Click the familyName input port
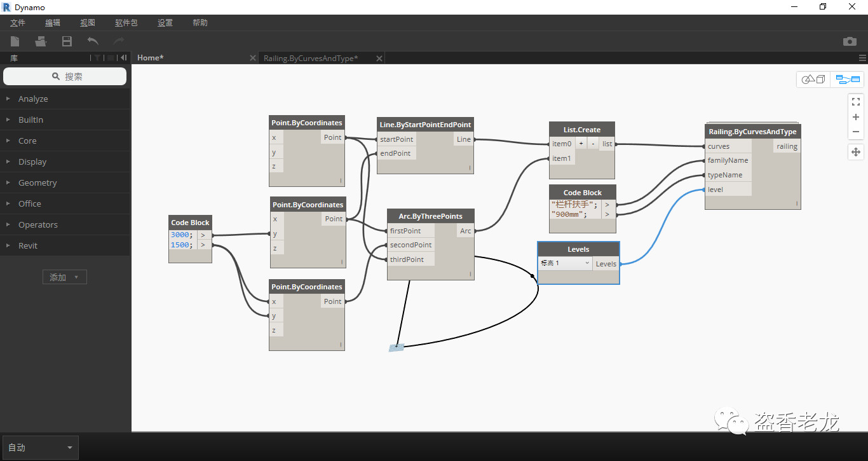Screen dimensions: 868x461 click(728, 160)
